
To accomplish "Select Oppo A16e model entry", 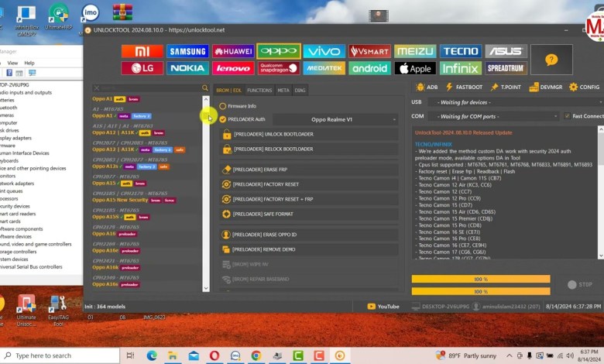I will point(115,251).
